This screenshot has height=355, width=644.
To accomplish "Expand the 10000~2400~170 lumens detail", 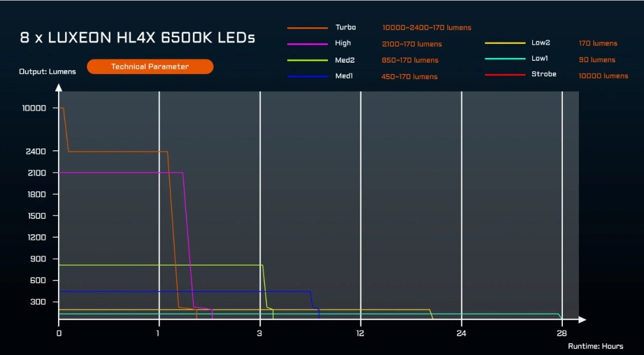I will click(x=427, y=27).
